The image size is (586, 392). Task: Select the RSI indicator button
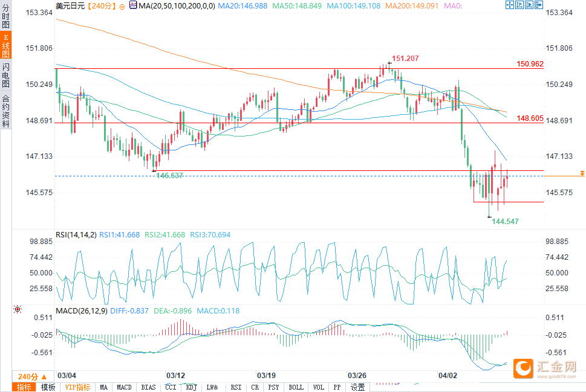236,387
